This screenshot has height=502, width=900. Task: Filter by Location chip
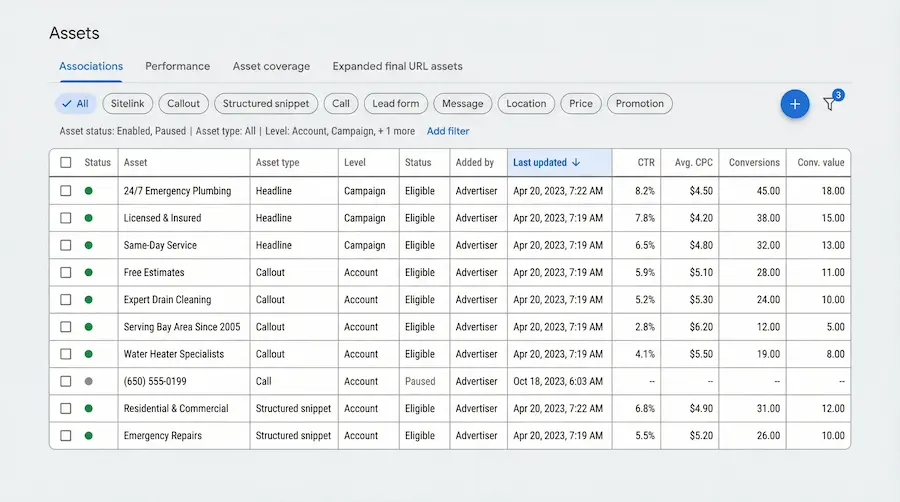pyautogui.click(x=526, y=104)
